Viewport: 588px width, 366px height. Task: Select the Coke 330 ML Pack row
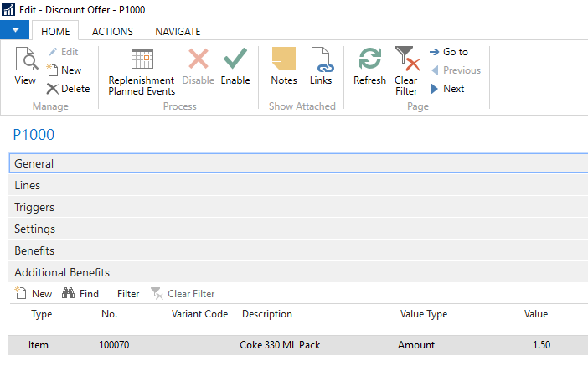coord(298,345)
